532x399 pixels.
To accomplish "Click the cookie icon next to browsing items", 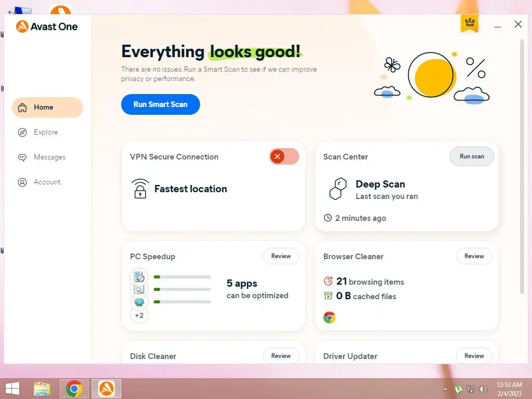I will [x=328, y=281].
